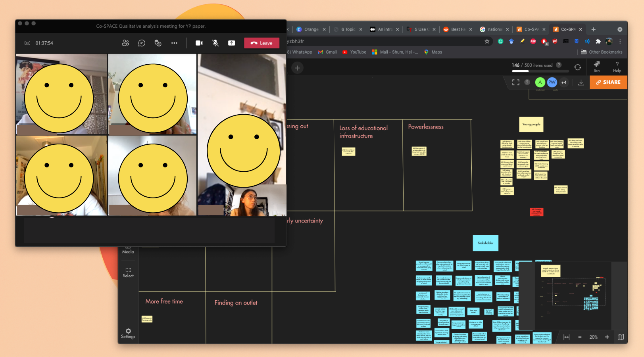The height and width of the screenshot is (357, 644).
Task: Close the Best Fa browser tab
Action: [x=471, y=29]
